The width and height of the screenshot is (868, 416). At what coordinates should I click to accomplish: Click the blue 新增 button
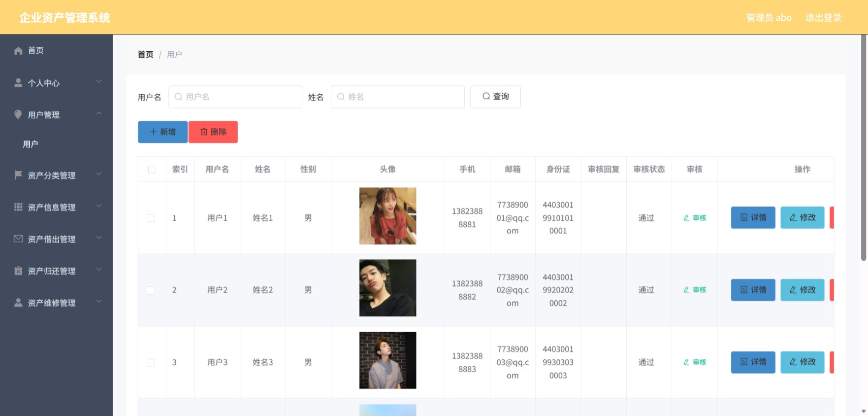162,132
